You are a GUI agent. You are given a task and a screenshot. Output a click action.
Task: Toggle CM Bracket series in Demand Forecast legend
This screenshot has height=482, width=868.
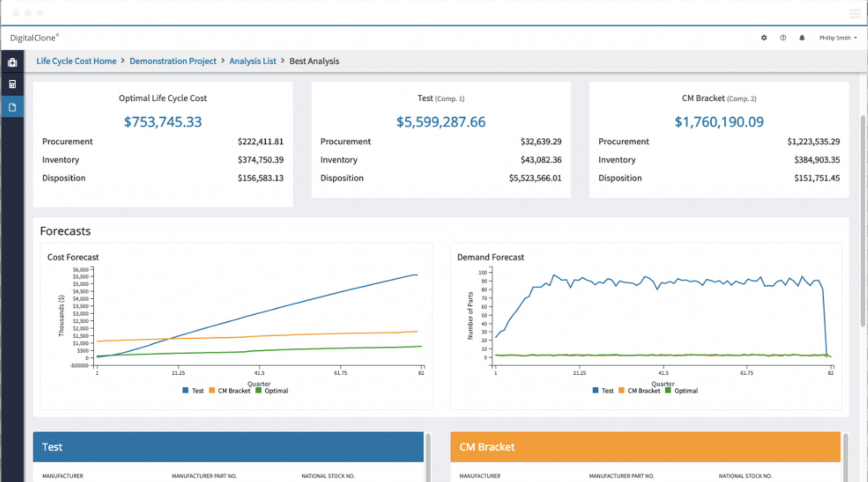[640, 391]
